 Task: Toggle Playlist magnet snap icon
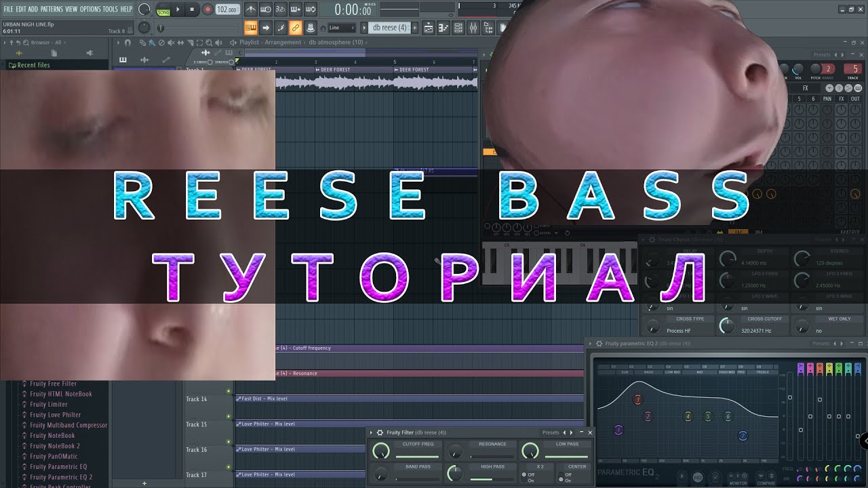pyautogui.click(x=127, y=43)
